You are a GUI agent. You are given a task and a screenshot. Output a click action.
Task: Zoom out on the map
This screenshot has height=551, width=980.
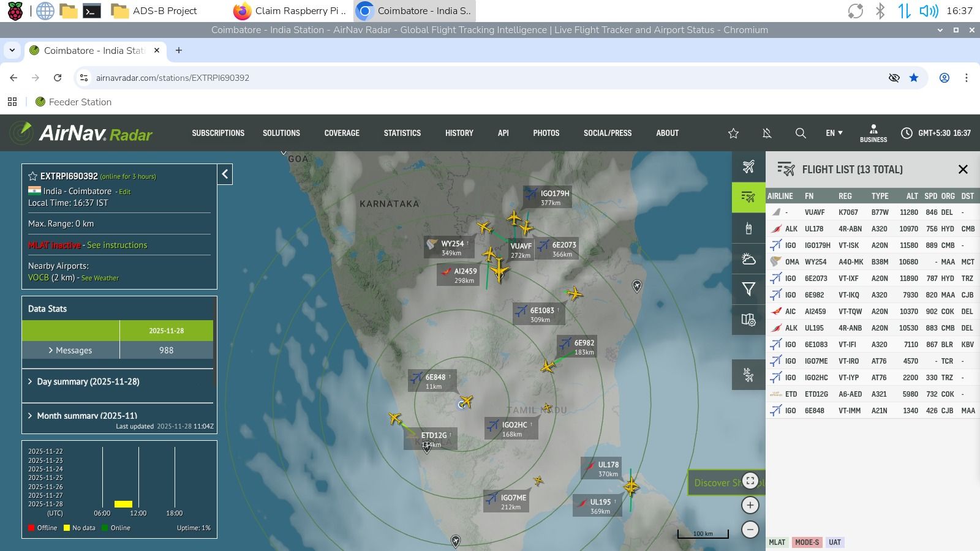[x=750, y=530]
